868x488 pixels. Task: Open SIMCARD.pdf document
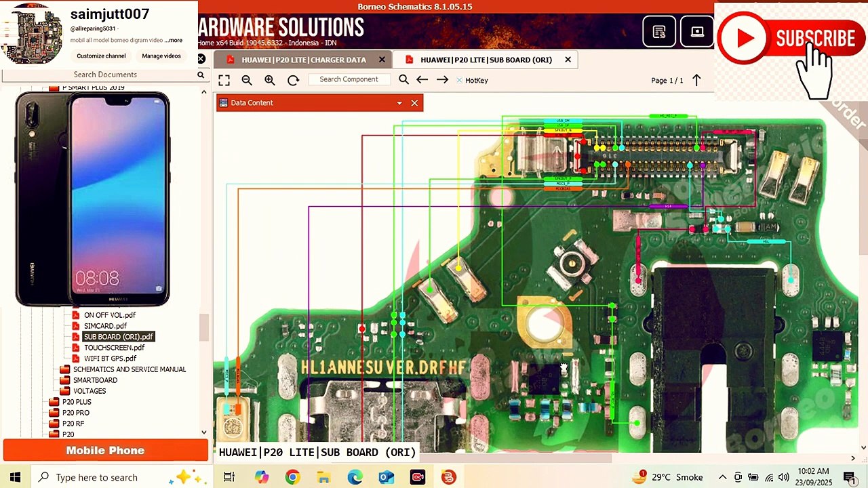click(x=105, y=326)
